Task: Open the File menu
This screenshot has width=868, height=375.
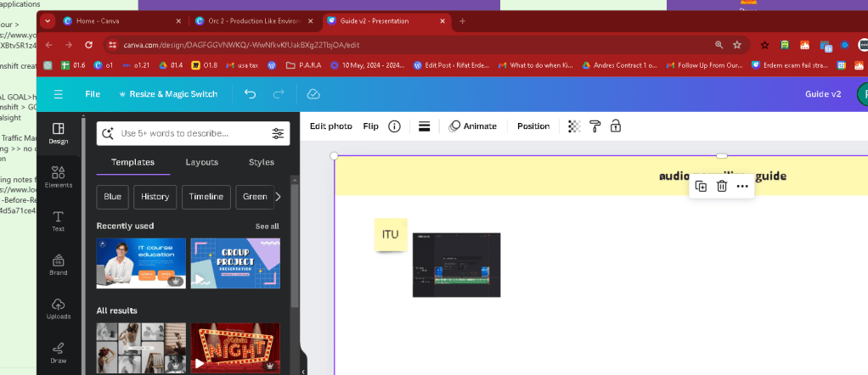Action: click(x=93, y=94)
